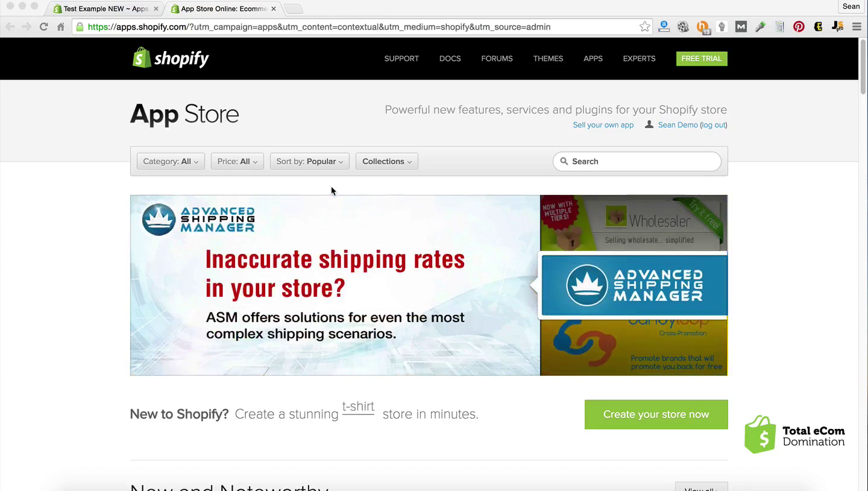Expand the Collections dropdown
This screenshot has width=868, height=491.
(x=387, y=161)
